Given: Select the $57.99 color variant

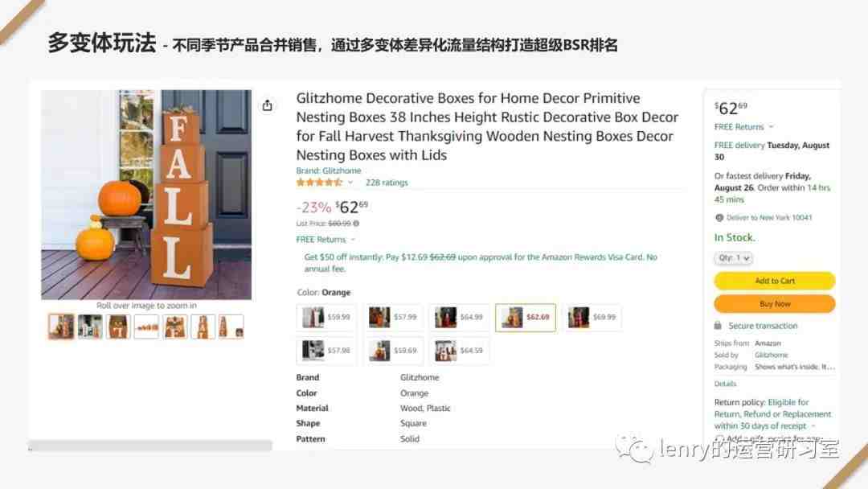Looking at the screenshot, I should (x=393, y=318).
